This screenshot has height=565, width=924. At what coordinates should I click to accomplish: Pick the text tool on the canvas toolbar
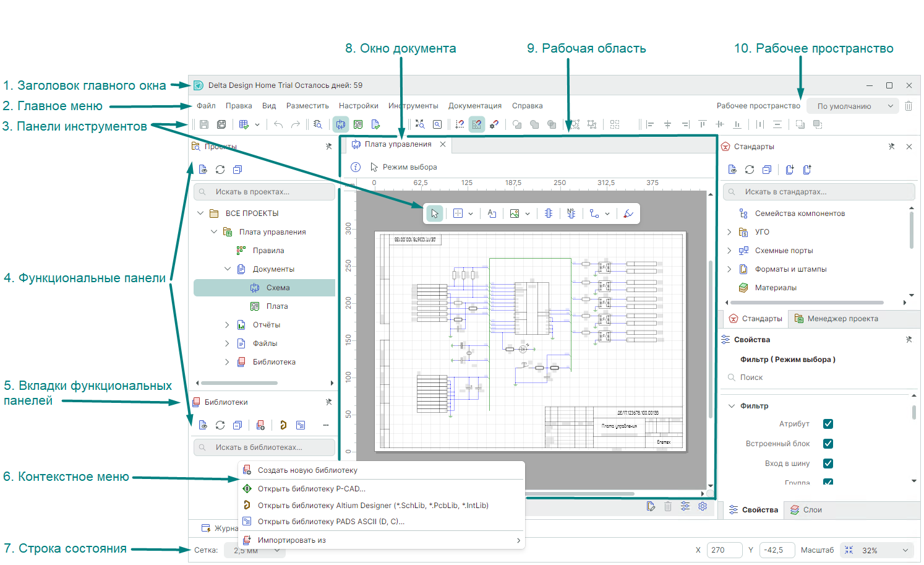[x=492, y=213]
